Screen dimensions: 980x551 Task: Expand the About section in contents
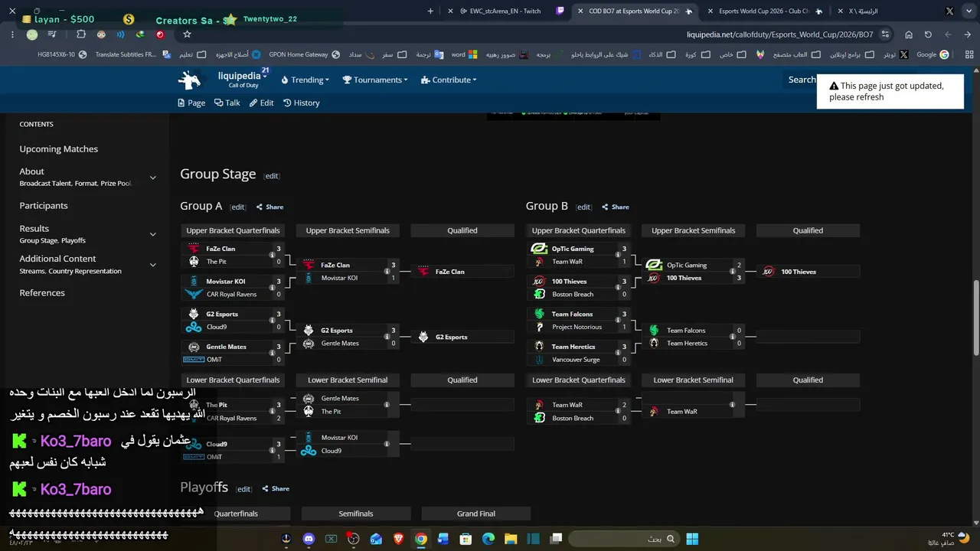[x=152, y=178]
